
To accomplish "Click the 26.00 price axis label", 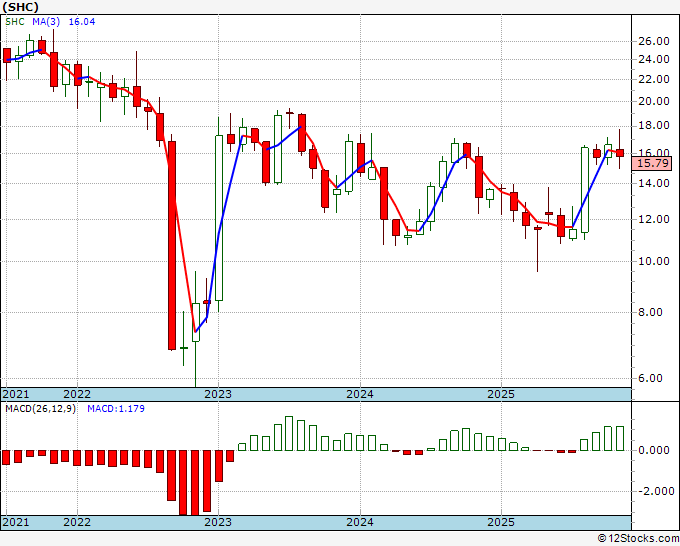I will pos(654,42).
